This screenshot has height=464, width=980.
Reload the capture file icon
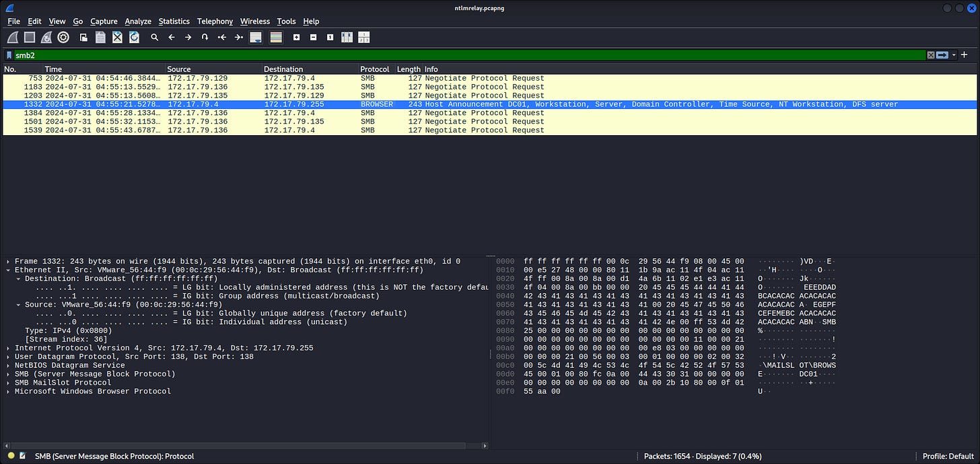[x=134, y=38]
